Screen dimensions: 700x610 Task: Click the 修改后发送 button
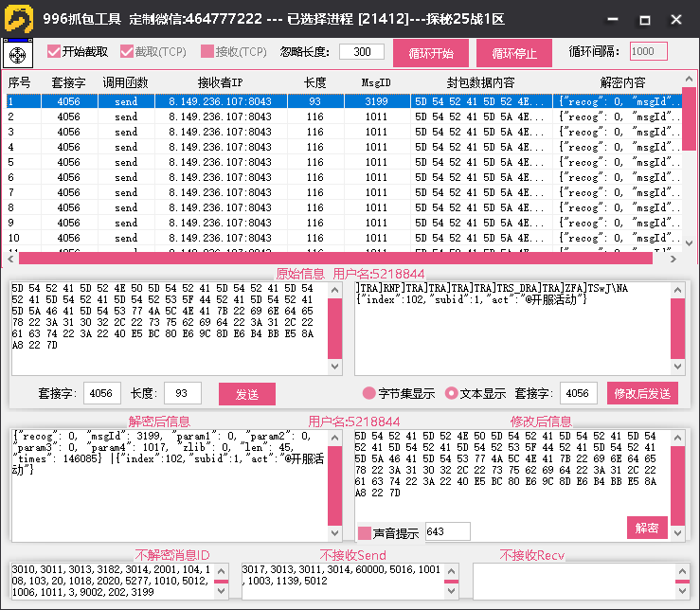click(x=641, y=393)
